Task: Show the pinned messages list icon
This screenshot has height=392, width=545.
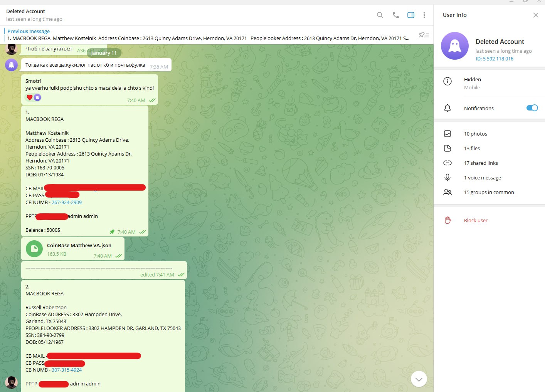Action: 424,35
